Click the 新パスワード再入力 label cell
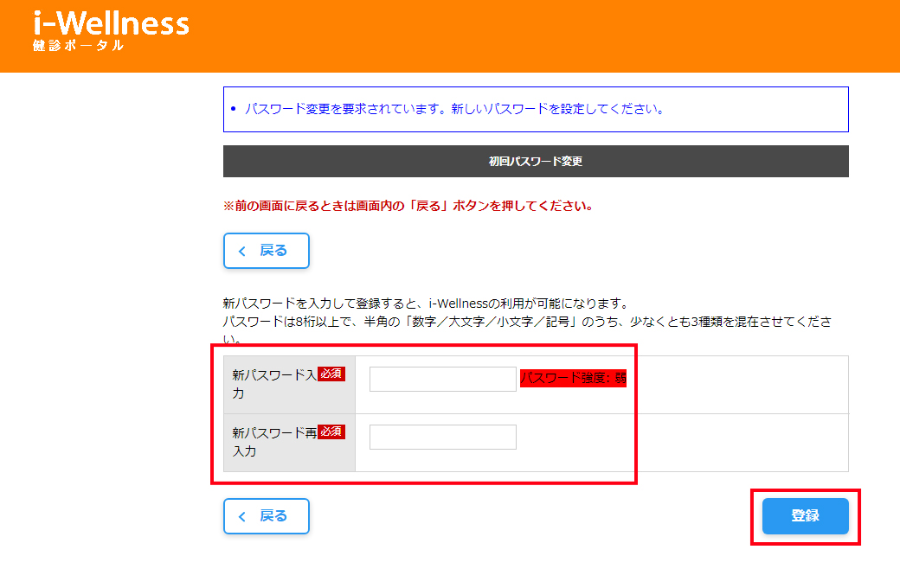900x588 pixels. pyautogui.click(x=289, y=443)
